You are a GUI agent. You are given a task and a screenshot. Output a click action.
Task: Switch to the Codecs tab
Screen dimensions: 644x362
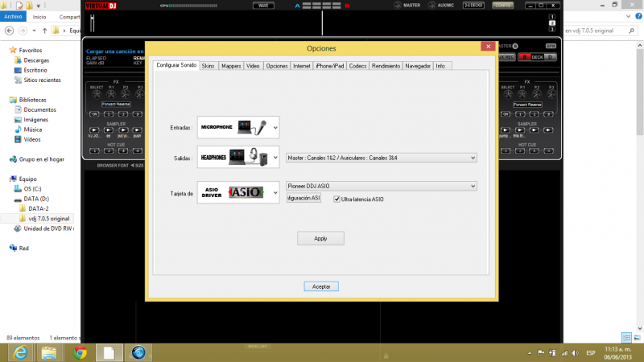[x=357, y=66]
